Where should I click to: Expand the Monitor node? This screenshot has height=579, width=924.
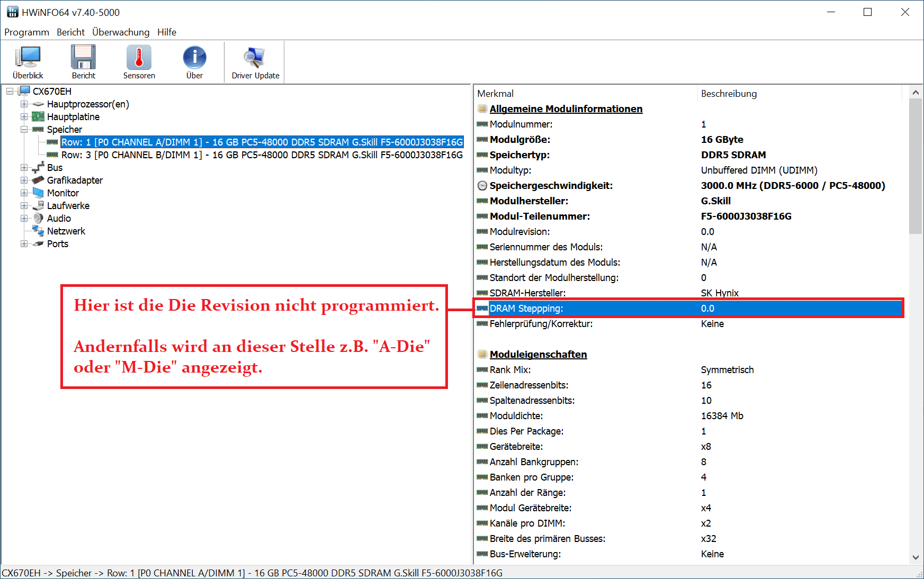pos(24,193)
